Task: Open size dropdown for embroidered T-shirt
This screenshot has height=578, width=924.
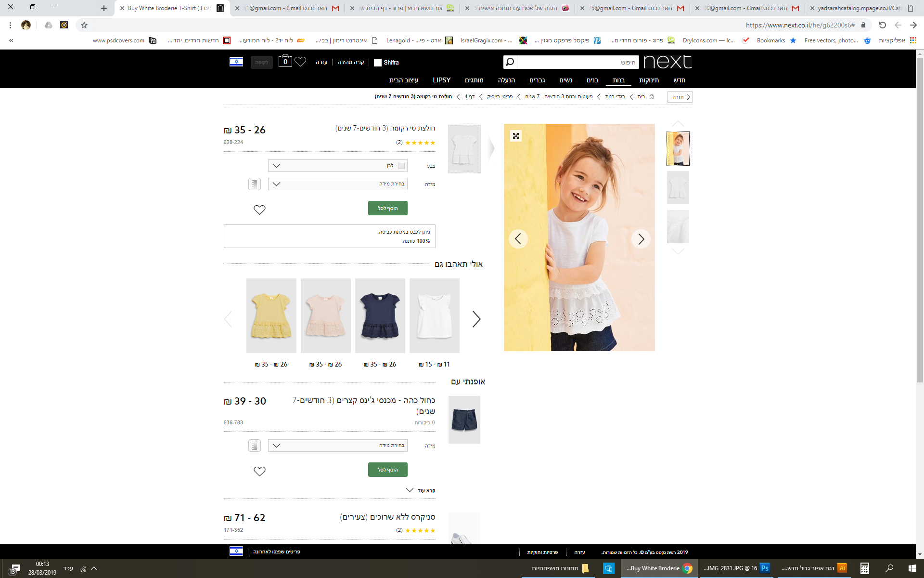Action: click(338, 184)
